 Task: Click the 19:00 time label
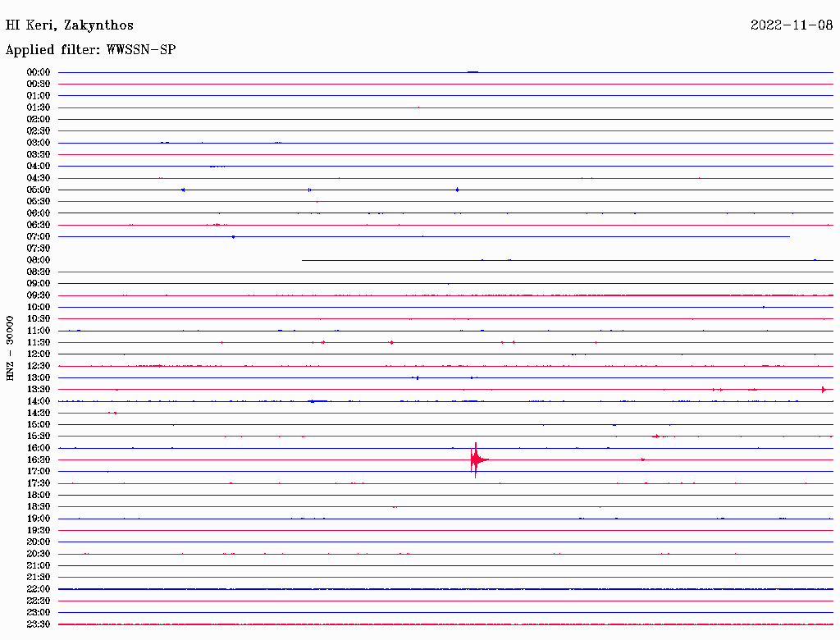[x=39, y=519]
